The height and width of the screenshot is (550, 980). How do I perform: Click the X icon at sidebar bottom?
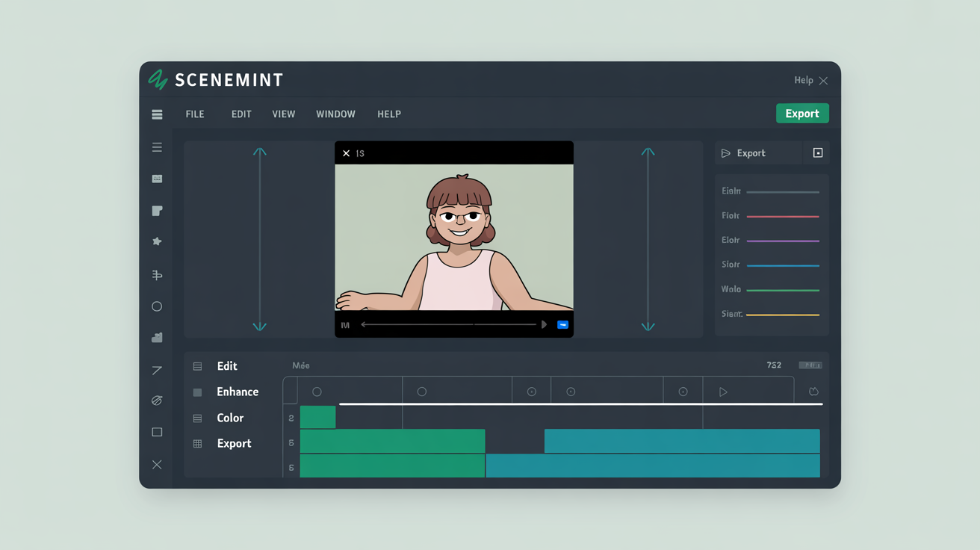[x=157, y=465]
